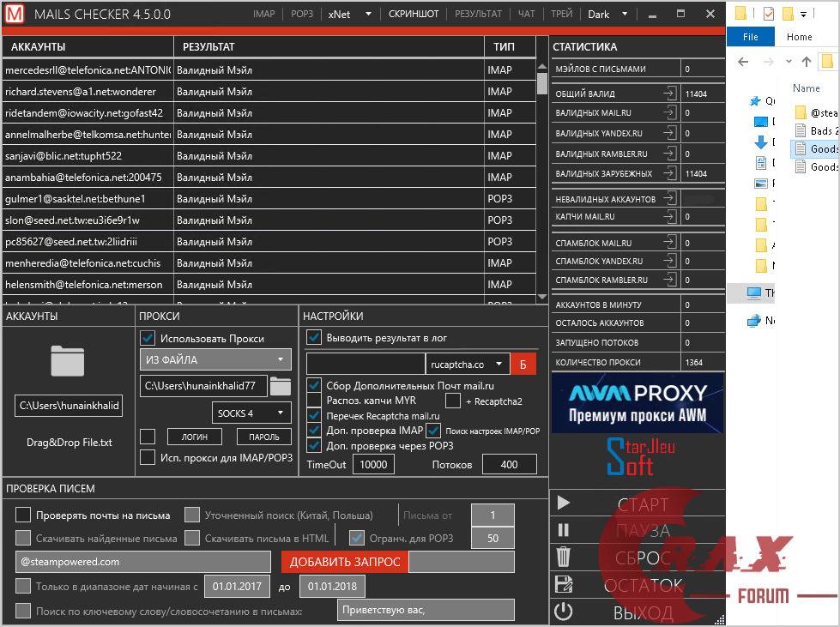This screenshot has height=627, width=840.
Task: Open the folder browse icon next to proxy path
Action: [280, 386]
